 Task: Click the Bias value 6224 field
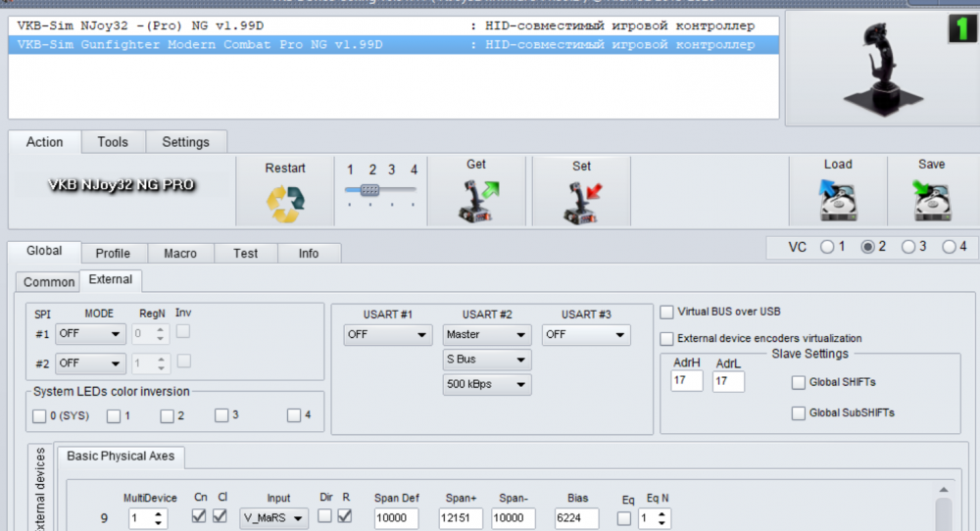pos(577,518)
